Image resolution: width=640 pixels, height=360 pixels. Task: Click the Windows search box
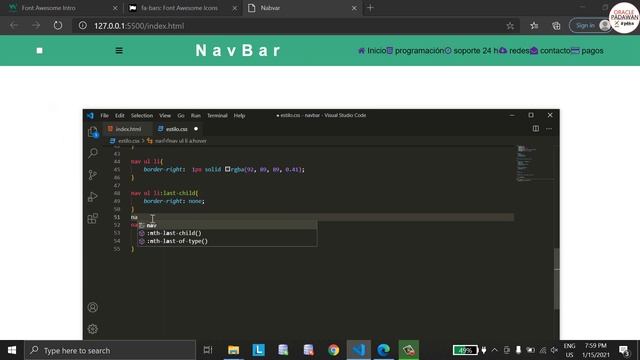pos(110,350)
